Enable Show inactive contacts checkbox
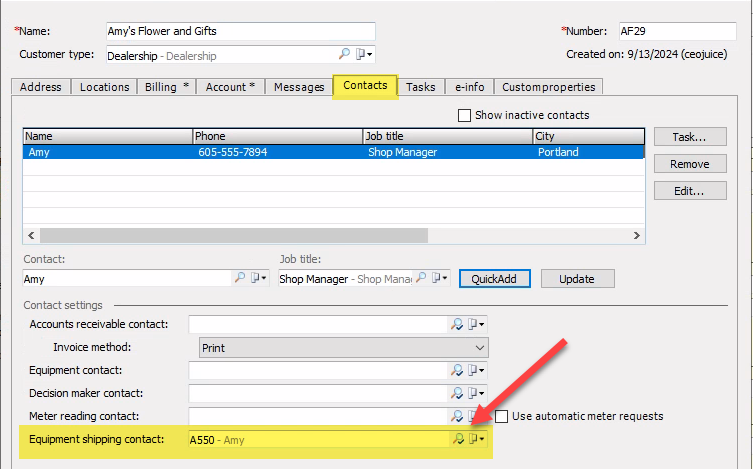The height and width of the screenshot is (469, 753). (464, 116)
